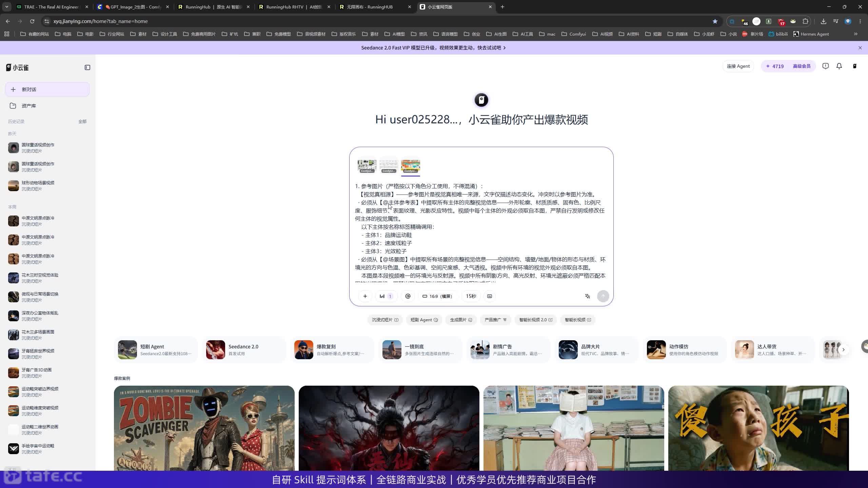Show hidden bookmarks with double chevron
868x488 pixels.
click(856, 34)
